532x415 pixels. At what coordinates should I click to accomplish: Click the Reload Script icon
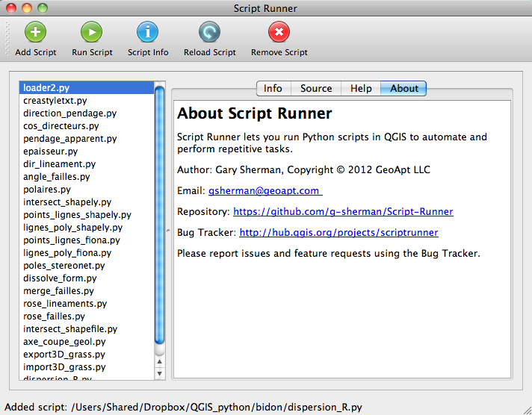[209, 33]
